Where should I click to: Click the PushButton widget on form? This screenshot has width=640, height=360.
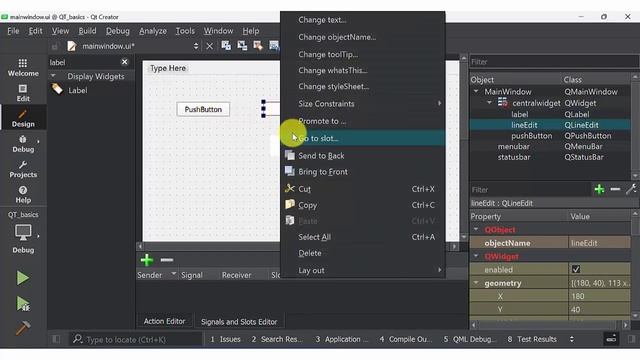click(203, 109)
